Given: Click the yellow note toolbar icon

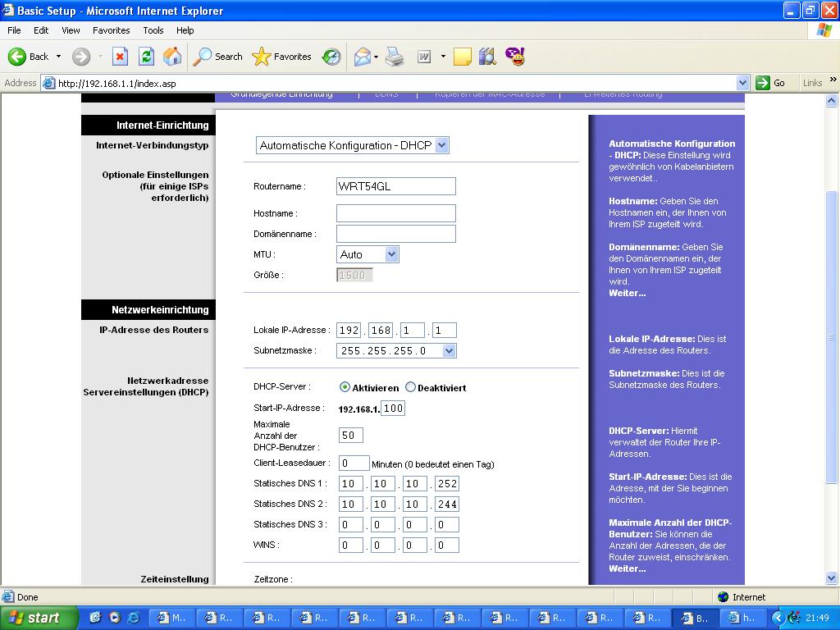Looking at the screenshot, I should click(463, 57).
